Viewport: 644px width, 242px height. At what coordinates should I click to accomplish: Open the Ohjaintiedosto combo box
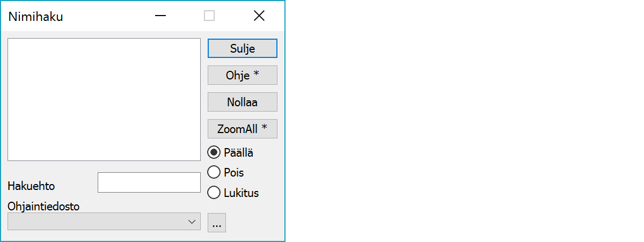pyautogui.click(x=97, y=222)
